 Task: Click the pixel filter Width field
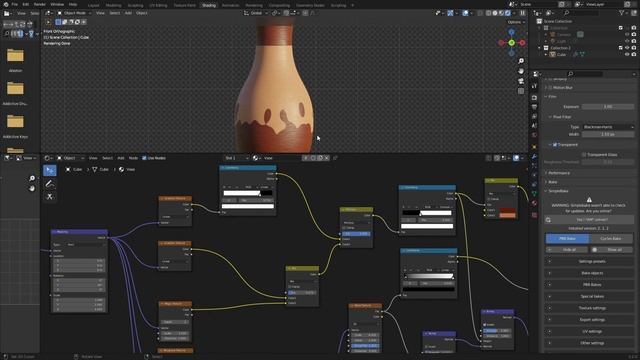[608, 134]
